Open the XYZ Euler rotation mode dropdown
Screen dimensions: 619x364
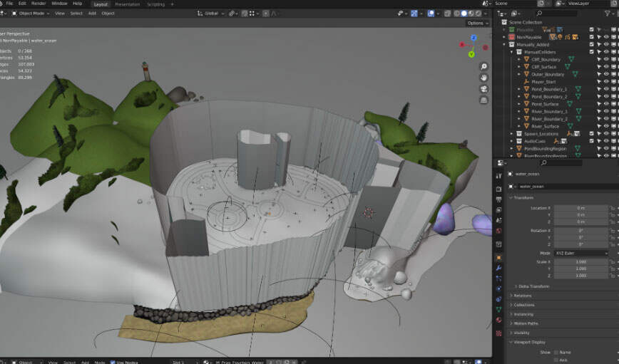click(x=581, y=253)
